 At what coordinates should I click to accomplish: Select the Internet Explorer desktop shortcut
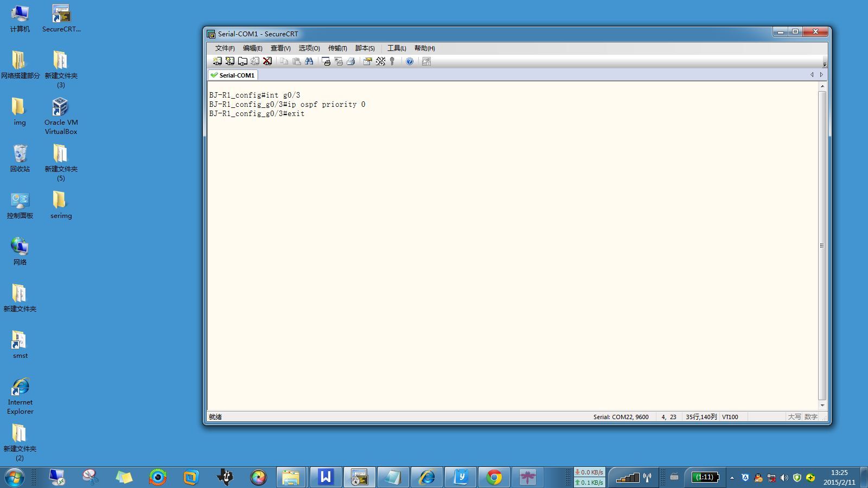tap(20, 396)
